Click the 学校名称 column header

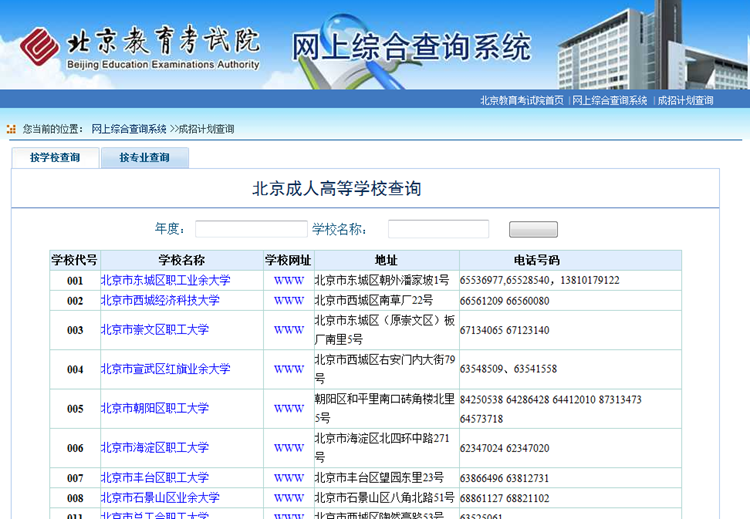pos(182,260)
